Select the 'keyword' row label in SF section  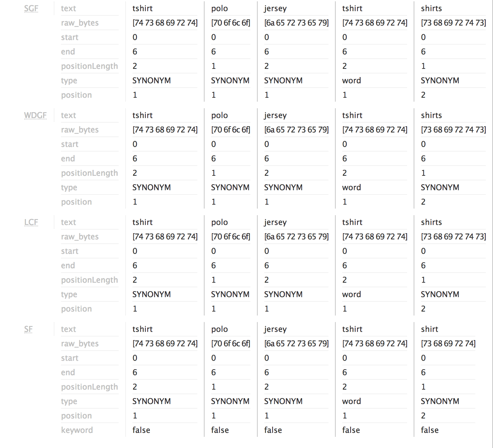tap(77, 430)
